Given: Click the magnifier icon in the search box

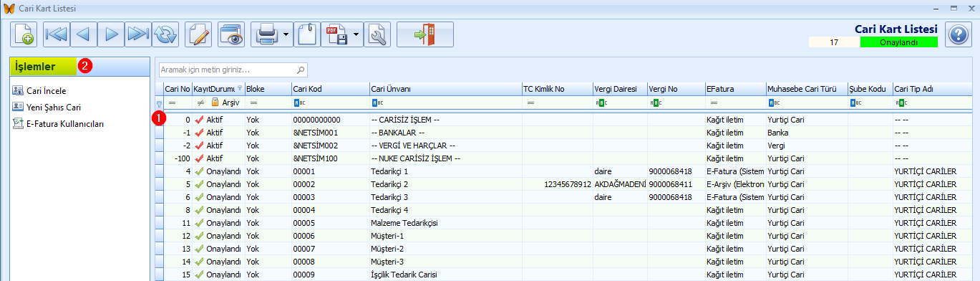Looking at the screenshot, I should tap(301, 70).
